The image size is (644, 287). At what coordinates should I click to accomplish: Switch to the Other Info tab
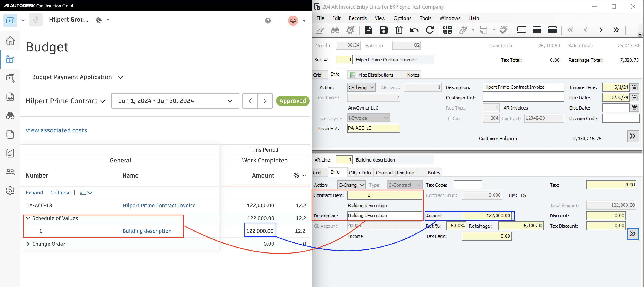click(359, 172)
